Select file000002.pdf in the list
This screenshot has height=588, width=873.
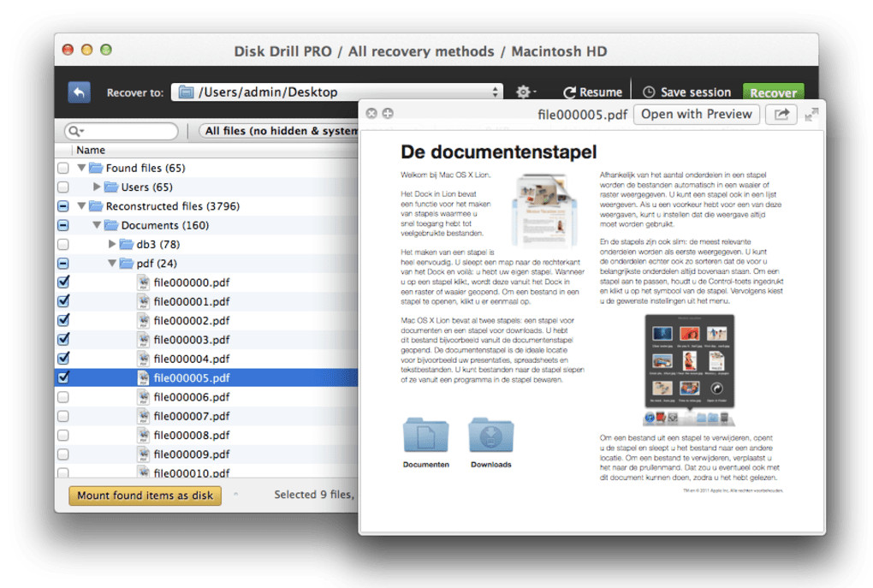(x=192, y=321)
